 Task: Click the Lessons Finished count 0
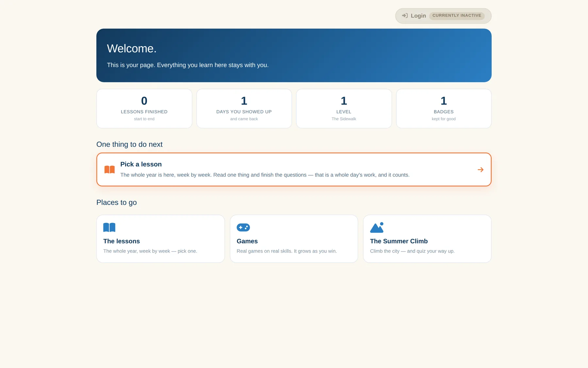[x=144, y=101]
